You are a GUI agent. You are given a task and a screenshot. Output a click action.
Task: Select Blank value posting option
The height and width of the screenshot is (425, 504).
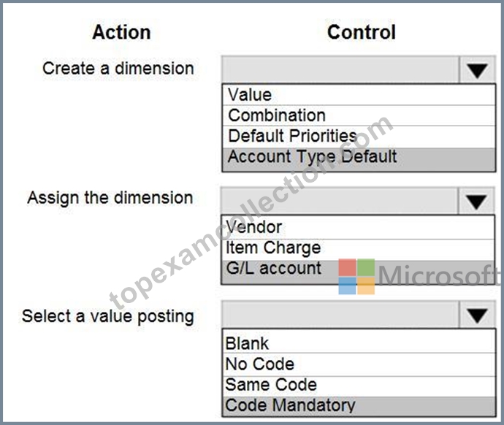pyautogui.click(x=359, y=342)
